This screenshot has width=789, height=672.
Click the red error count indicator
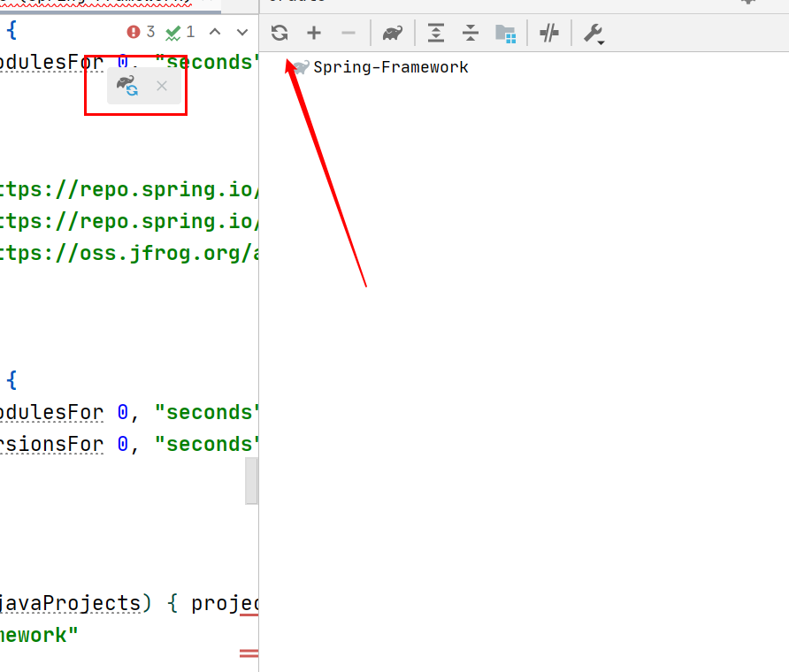(141, 32)
